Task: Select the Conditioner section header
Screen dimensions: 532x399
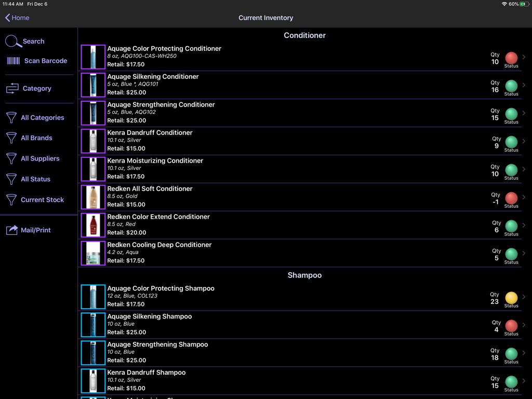Action: click(304, 35)
